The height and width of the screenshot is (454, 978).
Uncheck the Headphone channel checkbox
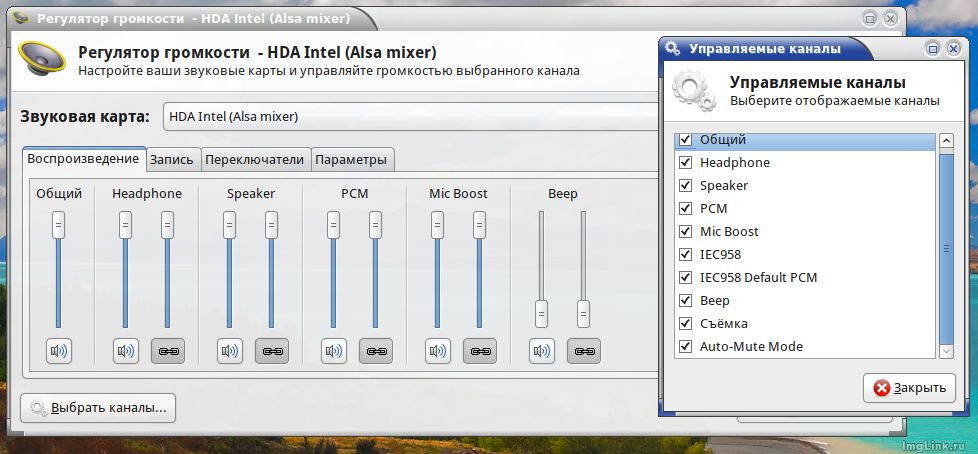point(685,162)
